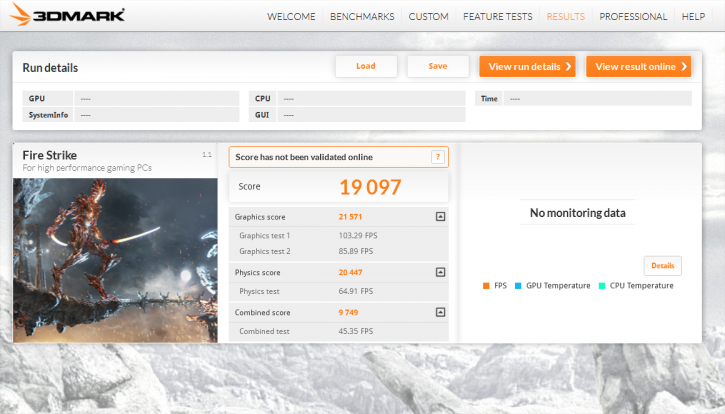Click the 3DMark logo

(67, 14)
